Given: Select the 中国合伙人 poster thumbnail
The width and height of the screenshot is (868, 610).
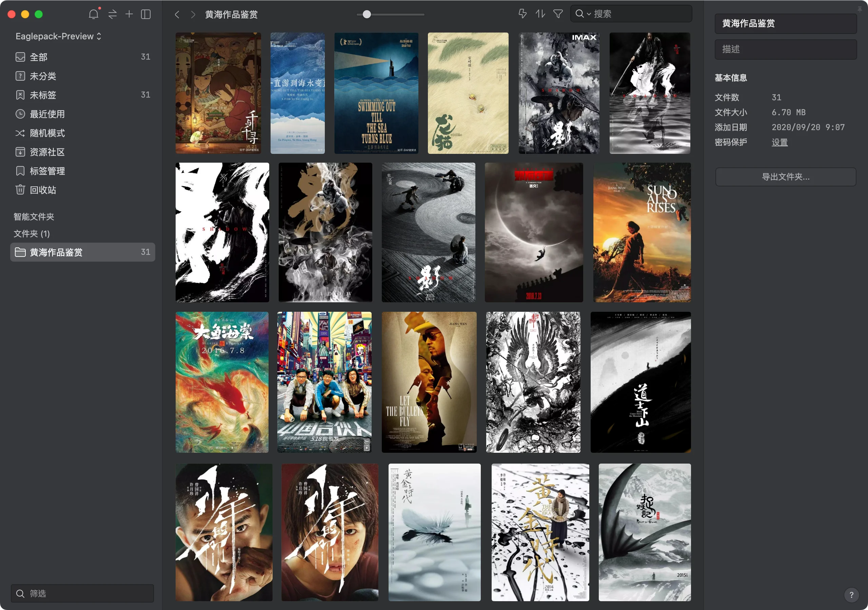Looking at the screenshot, I should tap(324, 382).
